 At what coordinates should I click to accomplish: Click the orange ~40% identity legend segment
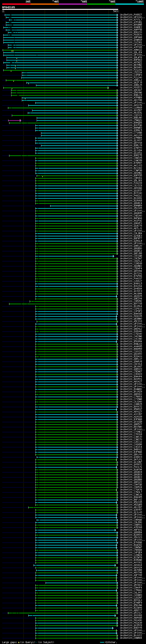(x=45, y=4)
